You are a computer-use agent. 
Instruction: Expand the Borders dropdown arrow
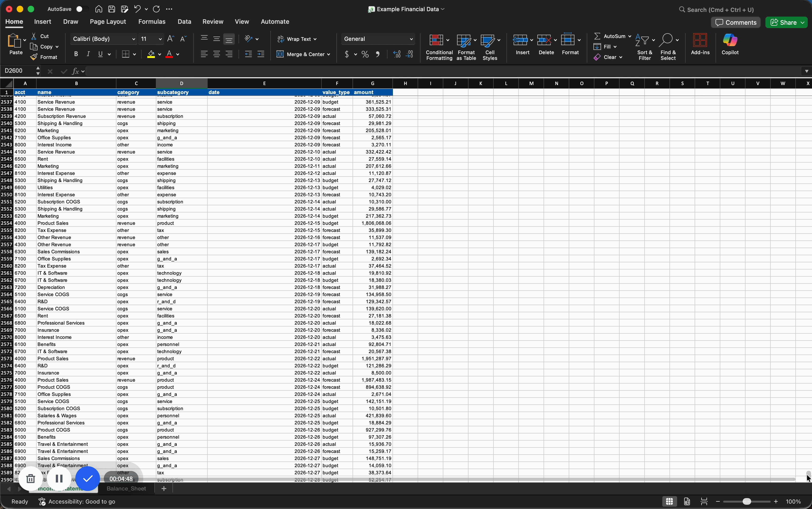pyautogui.click(x=134, y=54)
